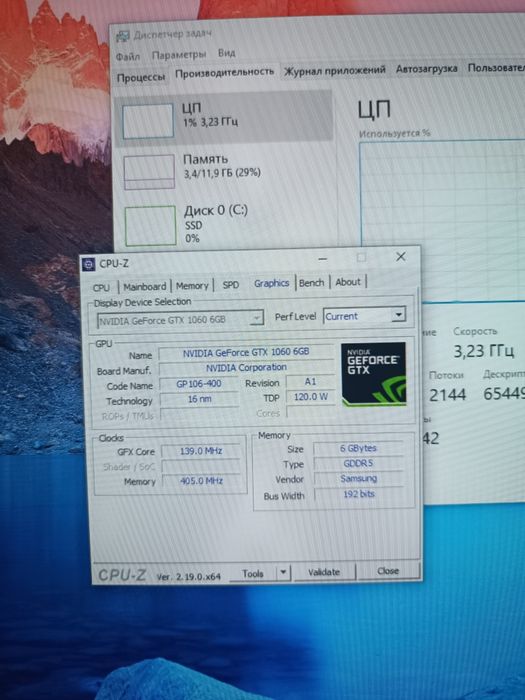Switch to the Автозагрузка tab

pyautogui.click(x=426, y=69)
